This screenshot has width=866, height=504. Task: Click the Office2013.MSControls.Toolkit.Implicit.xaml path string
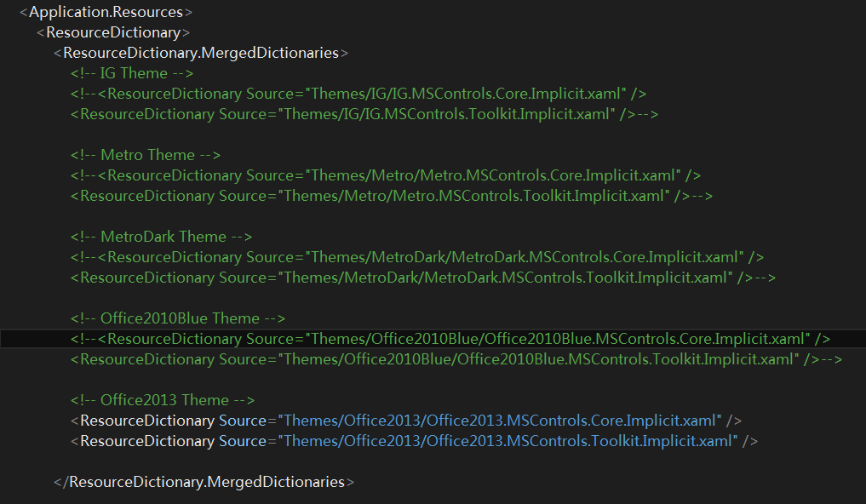508,441
